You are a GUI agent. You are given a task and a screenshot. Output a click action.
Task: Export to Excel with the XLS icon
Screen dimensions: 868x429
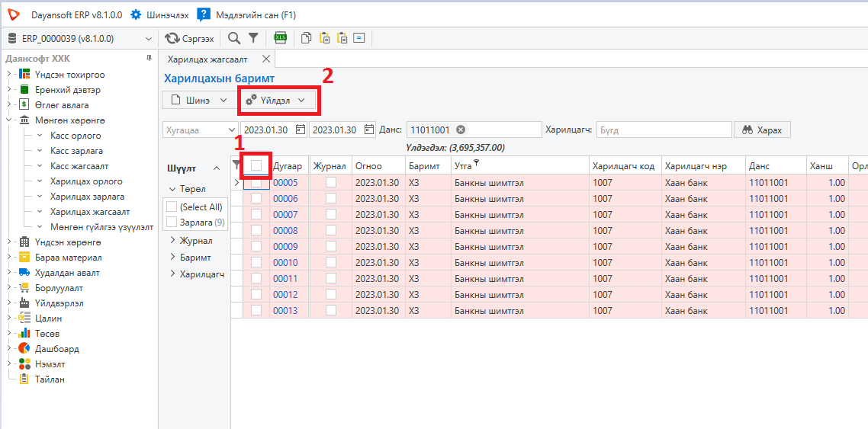[x=281, y=38]
